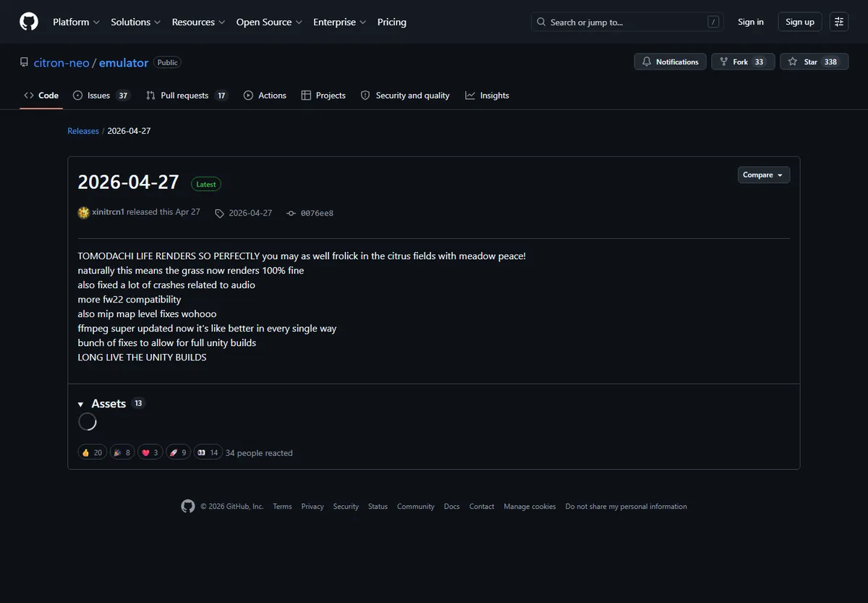Open the emulator repository link
868x603 pixels.
[124, 63]
